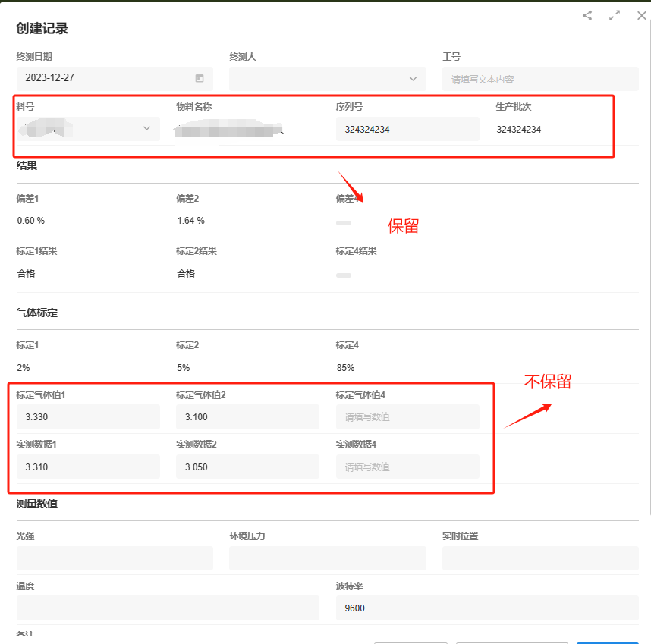Expand the 料号 dropdown chevron
The height and width of the screenshot is (644, 651).
pos(146,129)
